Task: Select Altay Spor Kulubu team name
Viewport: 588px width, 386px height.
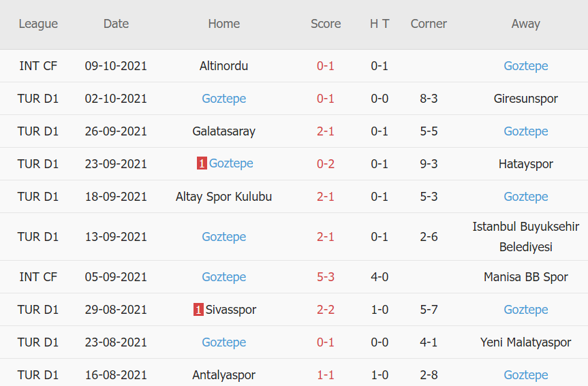Action: [223, 197]
